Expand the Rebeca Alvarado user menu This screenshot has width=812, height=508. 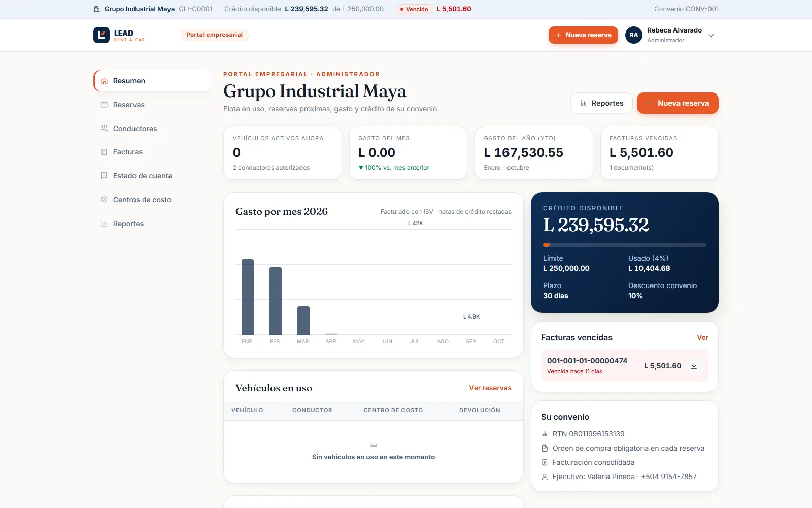point(711,36)
